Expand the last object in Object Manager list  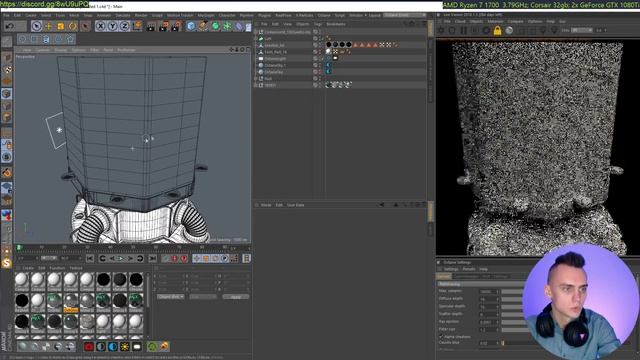point(256,85)
